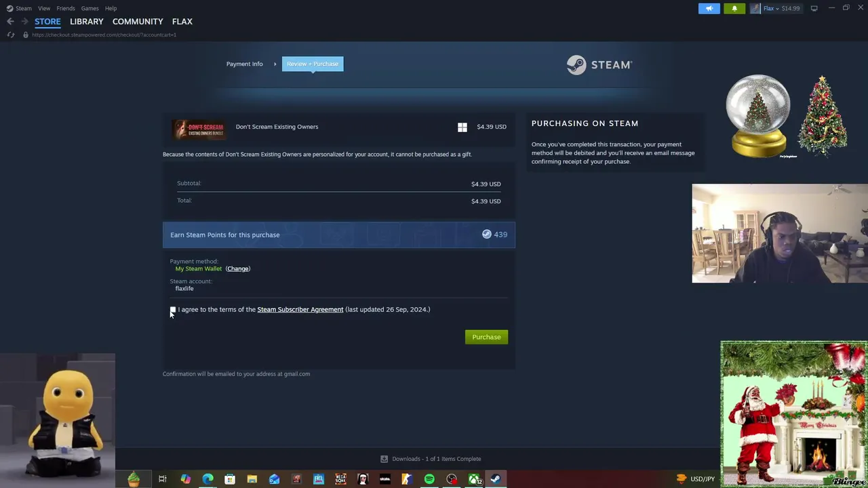Click the Windows platform icon
868x488 pixels.
pyautogui.click(x=462, y=127)
